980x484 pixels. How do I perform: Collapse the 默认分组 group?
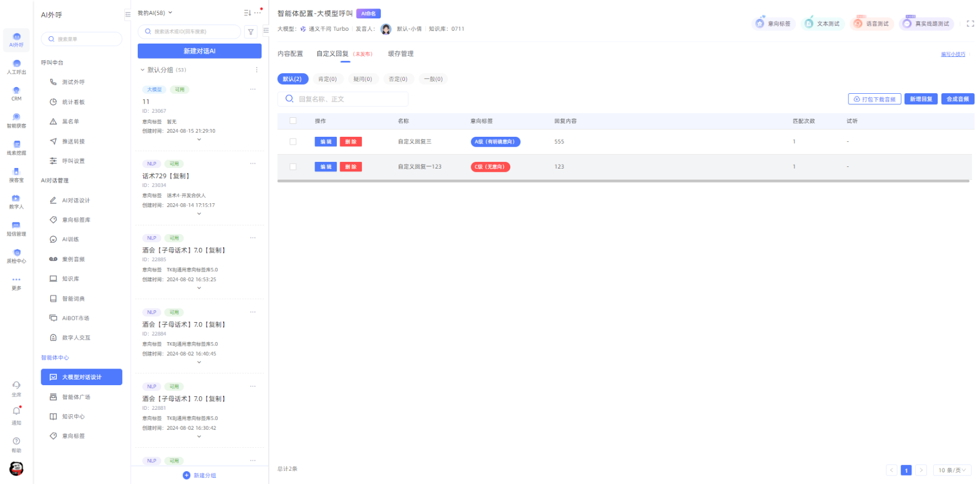click(142, 70)
